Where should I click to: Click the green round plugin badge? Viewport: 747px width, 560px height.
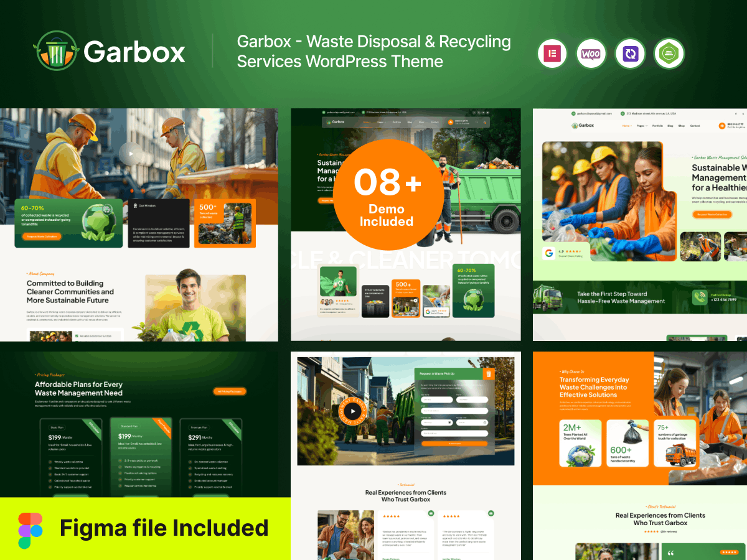pyautogui.click(x=669, y=54)
